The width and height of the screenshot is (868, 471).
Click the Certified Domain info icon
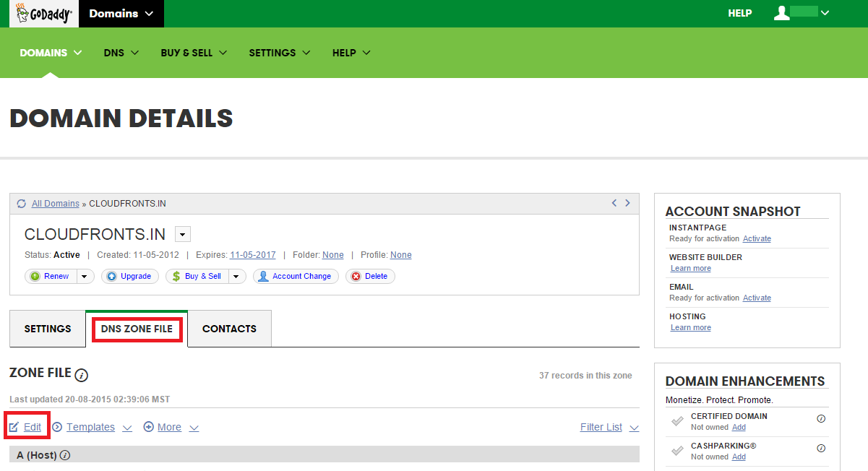(x=821, y=418)
